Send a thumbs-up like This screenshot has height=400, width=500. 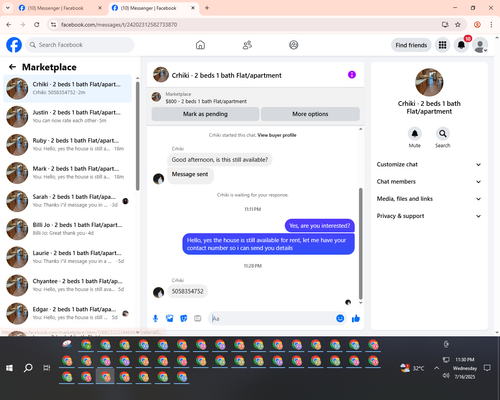point(356,318)
